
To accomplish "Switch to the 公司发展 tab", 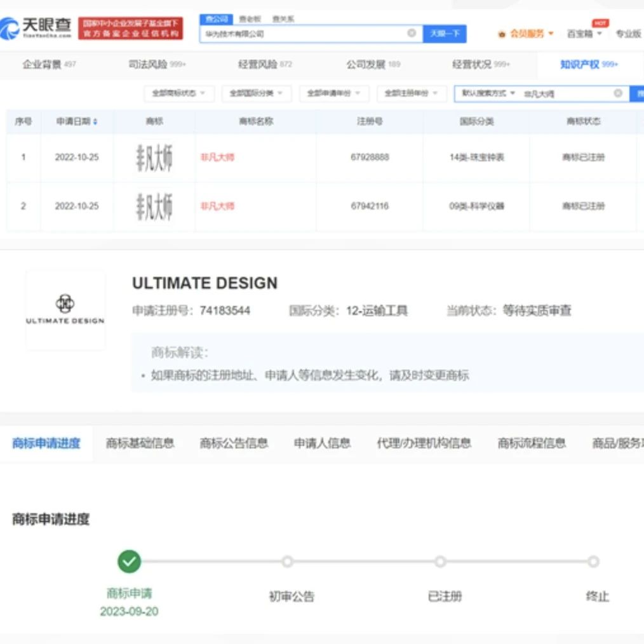I will 373,65.
